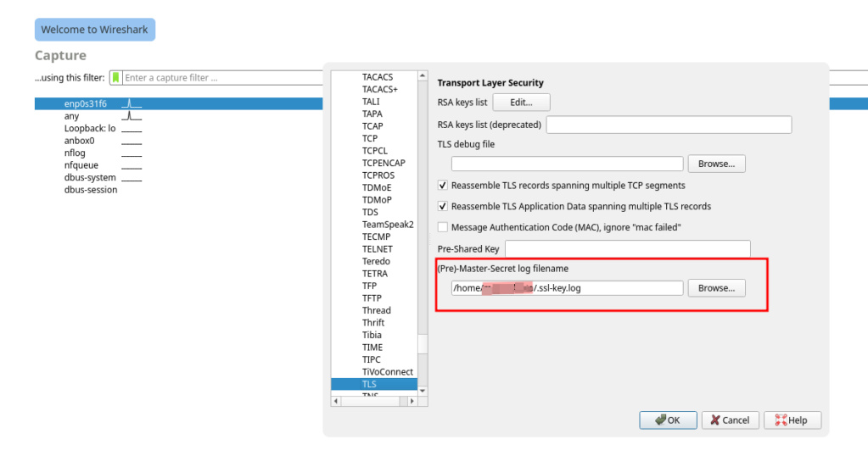Click the TLS debug file input field
The width and height of the screenshot is (868, 456).
(x=567, y=164)
